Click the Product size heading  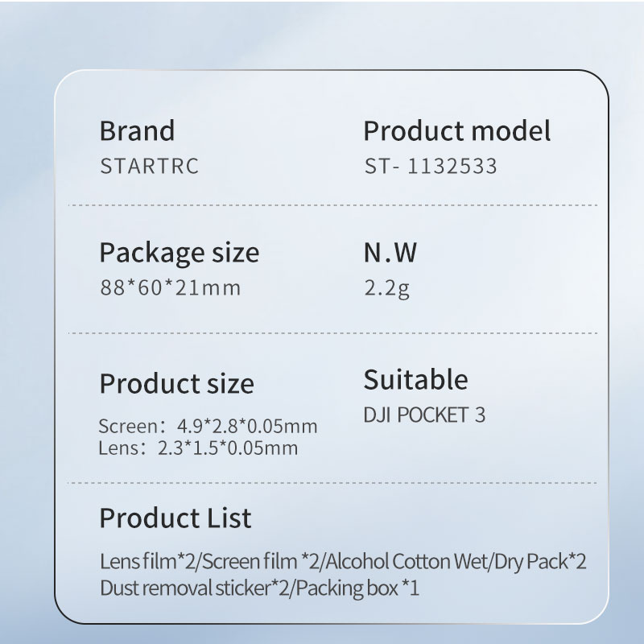click(x=176, y=383)
